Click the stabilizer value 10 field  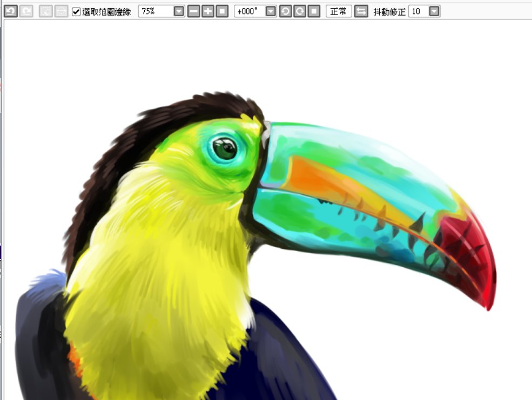[x=419, y=11]
